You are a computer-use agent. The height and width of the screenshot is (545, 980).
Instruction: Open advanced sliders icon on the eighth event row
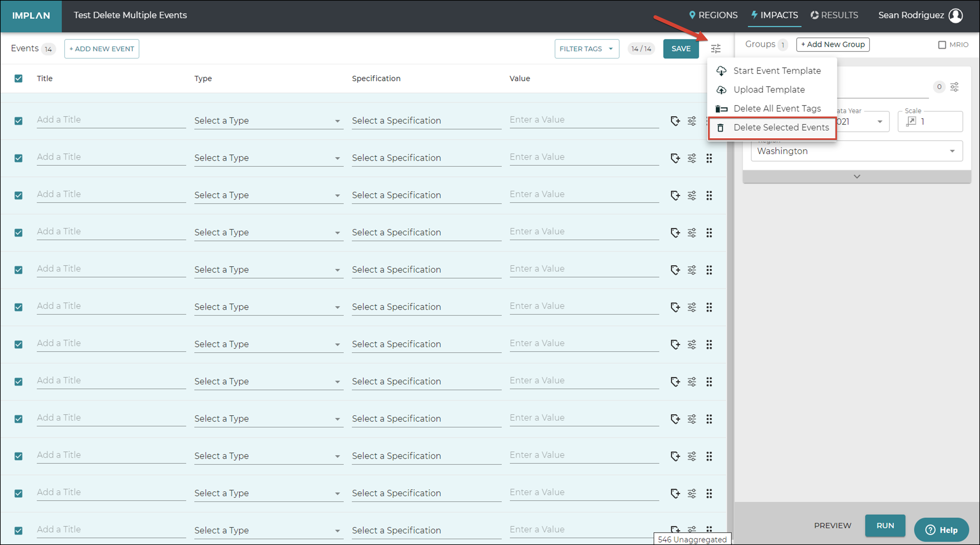692,382
